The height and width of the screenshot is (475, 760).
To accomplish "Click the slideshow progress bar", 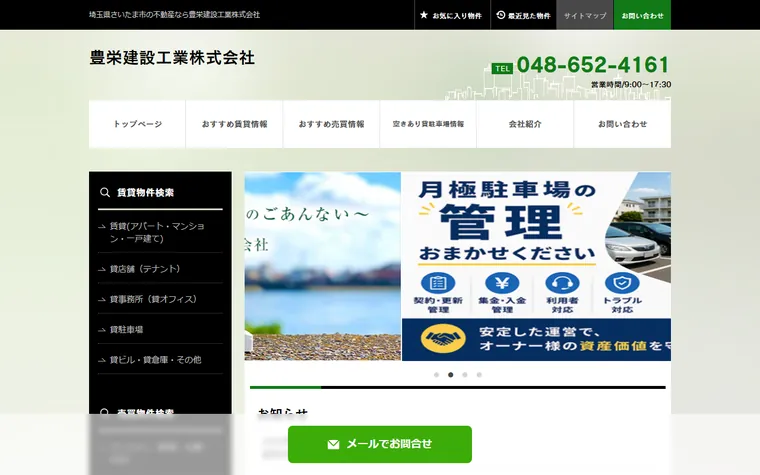I will click(x=458, y=387).
